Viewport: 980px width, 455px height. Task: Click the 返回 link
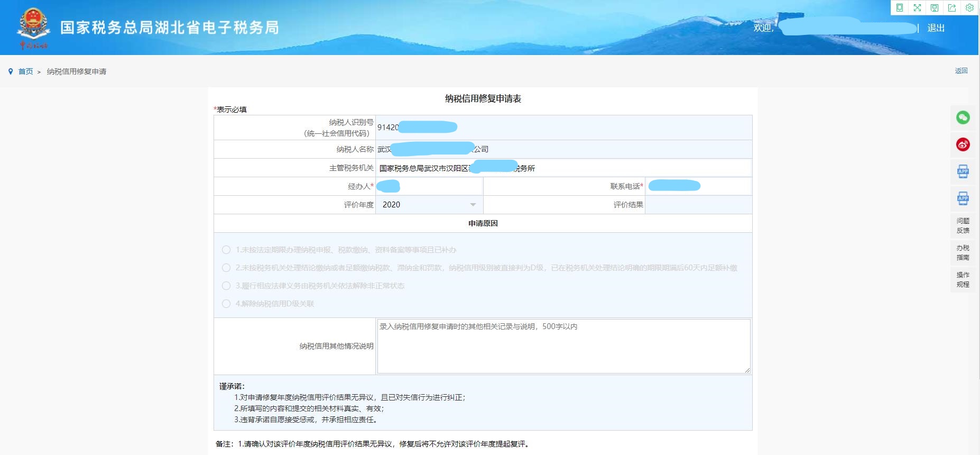961,71
